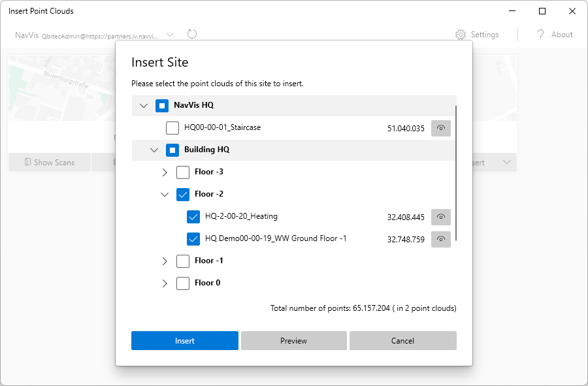The width and height of the screenshot is (588, 386).
Task: Preview HQ-2-00-20_Heating with its eye button
Action: (x=440, y=217)
